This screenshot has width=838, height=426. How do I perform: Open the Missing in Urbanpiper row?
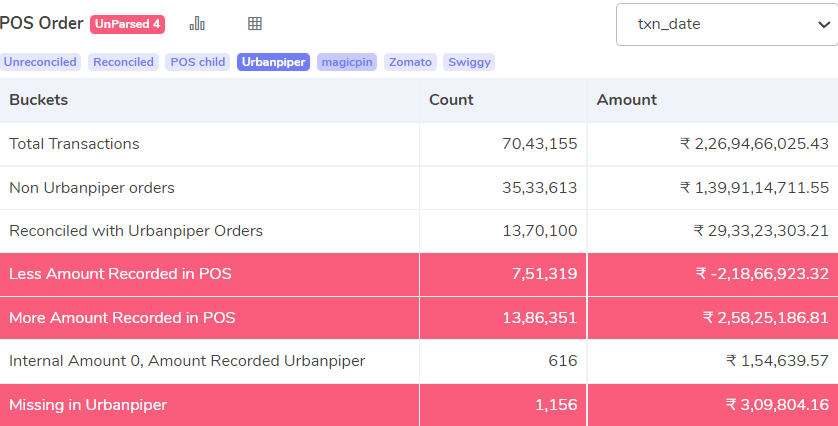(x=419, y=405)
